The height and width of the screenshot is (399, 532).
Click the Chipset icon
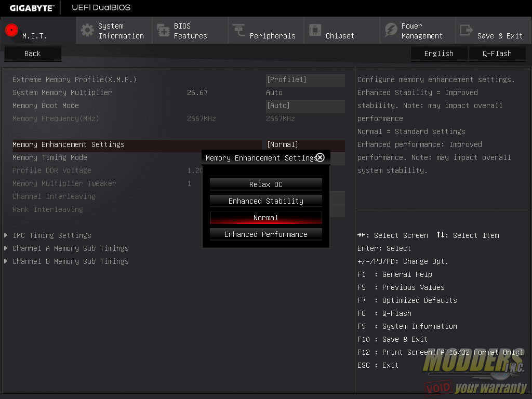tap(315, 30)
